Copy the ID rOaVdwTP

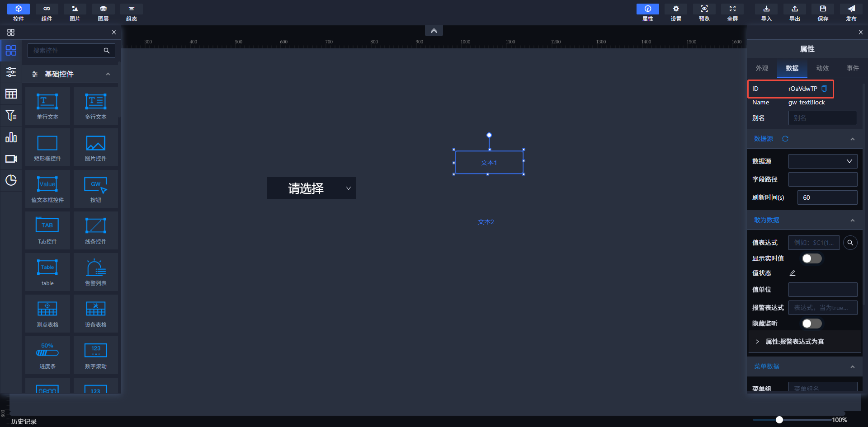click(x=824, y=89)
